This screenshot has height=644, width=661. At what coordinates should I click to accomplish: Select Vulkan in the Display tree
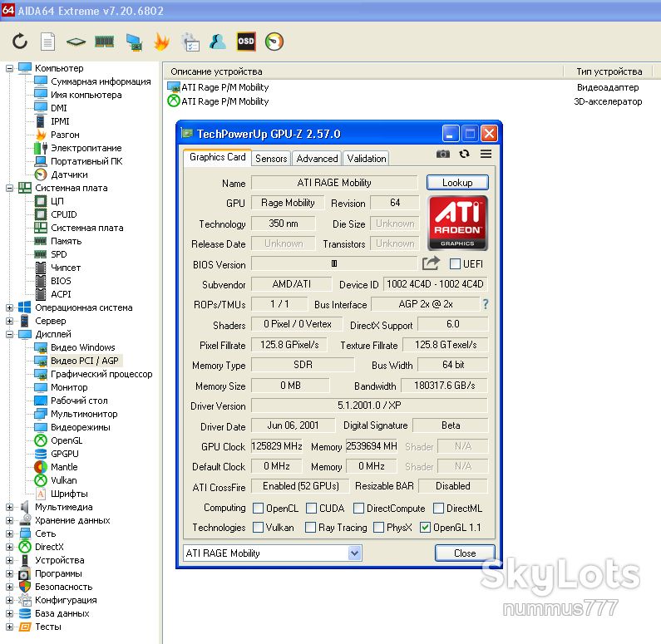(x=64, y=480)
